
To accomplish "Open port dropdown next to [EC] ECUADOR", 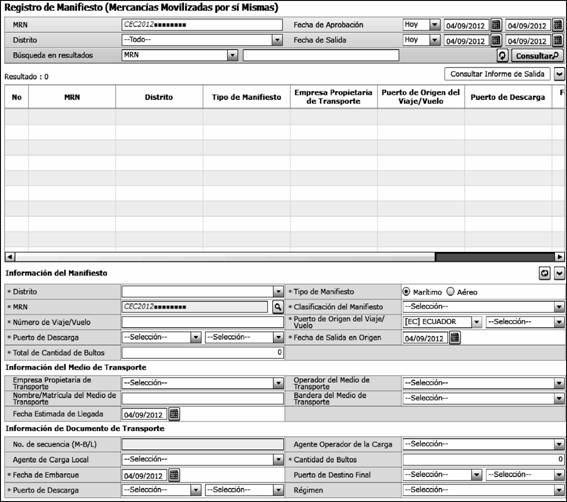I will 559,322.
